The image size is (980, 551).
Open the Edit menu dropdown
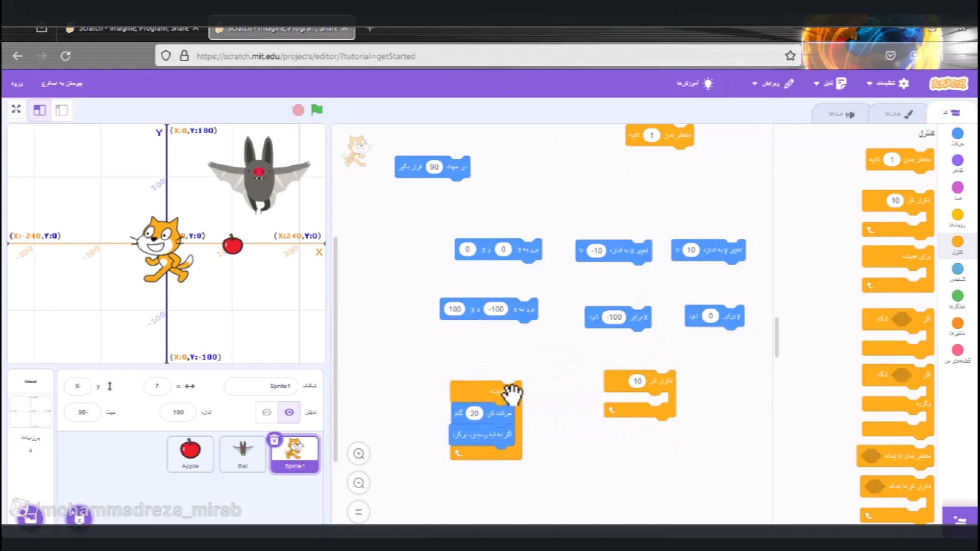[x=773, y=83]
